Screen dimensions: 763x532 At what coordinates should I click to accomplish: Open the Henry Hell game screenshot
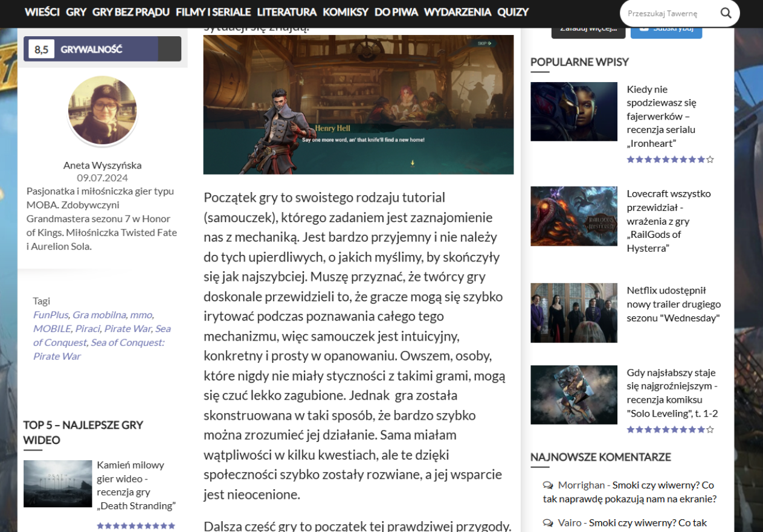pos(358,104)
